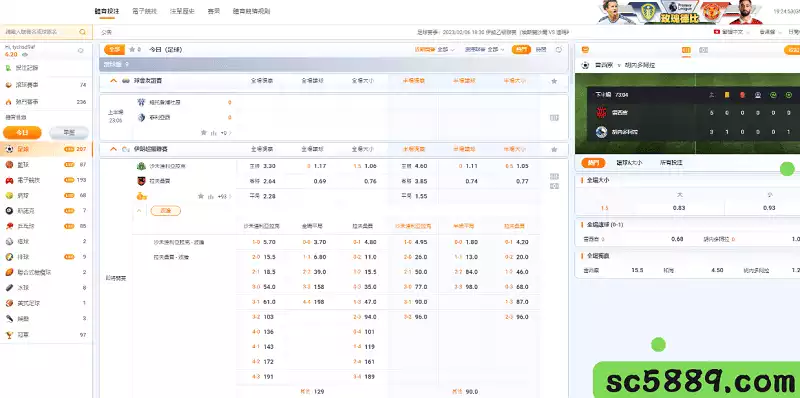Collapse the correct score panel small chevron
Viewport: 800px width, 398px height.
138,211
